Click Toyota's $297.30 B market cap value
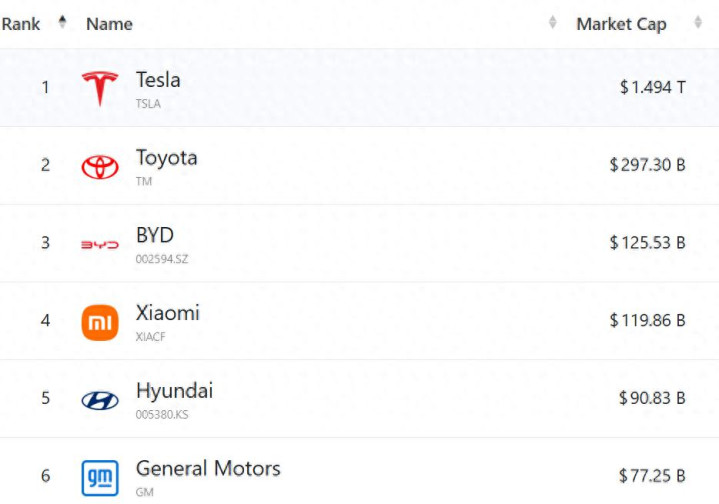719x504 pixels. (647, 165)
